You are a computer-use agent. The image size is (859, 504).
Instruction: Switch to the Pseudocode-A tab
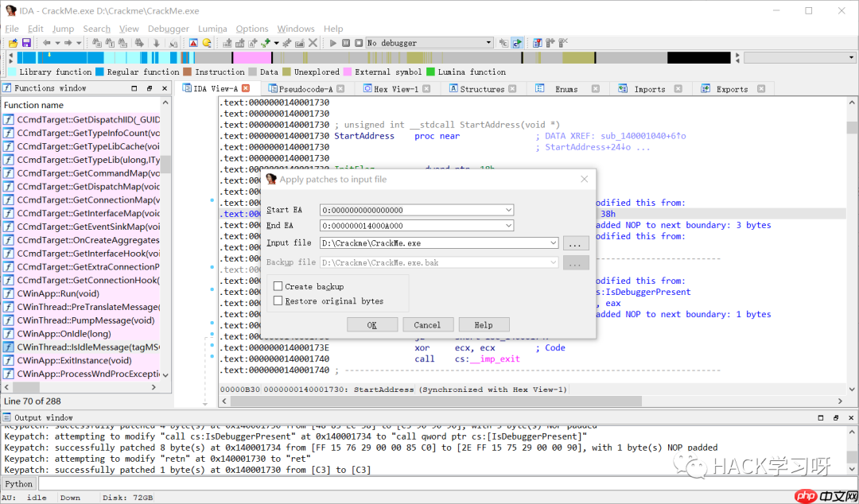(x=305, y=89)
